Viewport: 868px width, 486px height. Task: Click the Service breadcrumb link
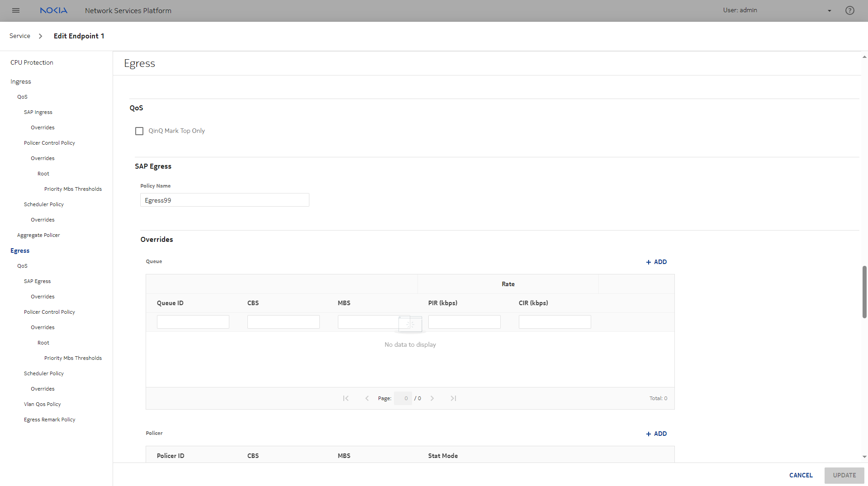(20, 36)
